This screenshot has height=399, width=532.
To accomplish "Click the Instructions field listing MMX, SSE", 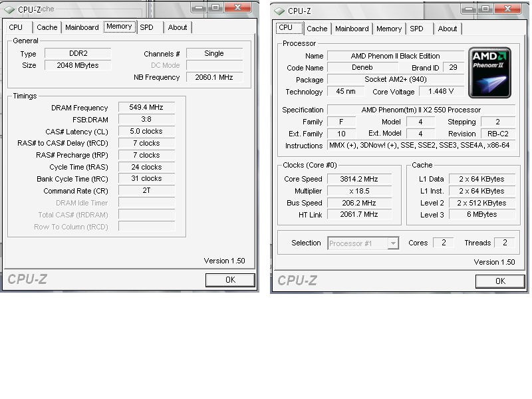I will [422, 146].
